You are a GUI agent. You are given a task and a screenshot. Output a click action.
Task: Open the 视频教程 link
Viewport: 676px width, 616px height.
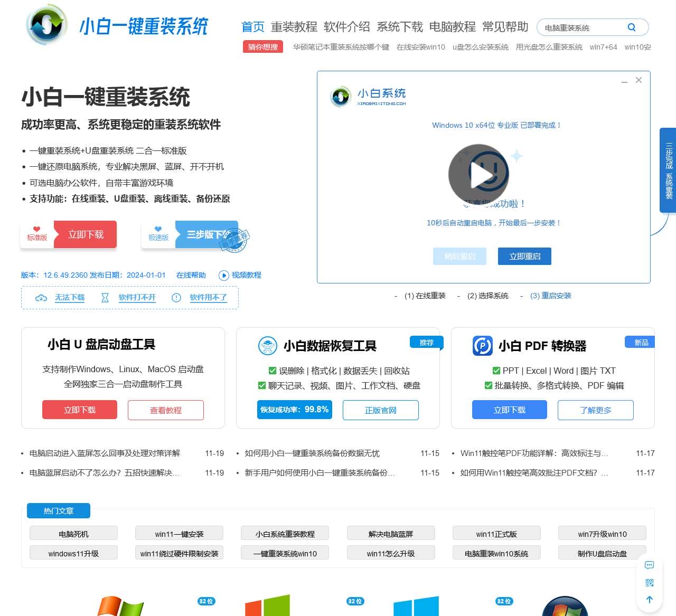click(247, 275)
